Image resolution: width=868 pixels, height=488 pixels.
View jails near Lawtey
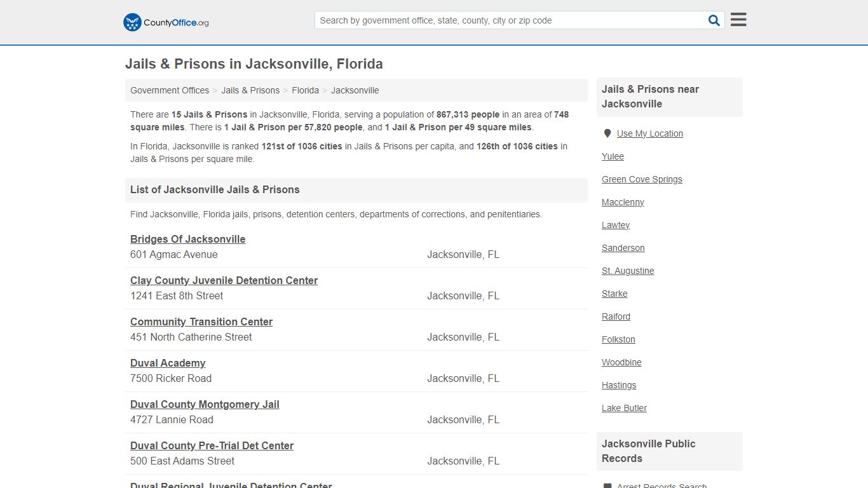tap(616, 225)
